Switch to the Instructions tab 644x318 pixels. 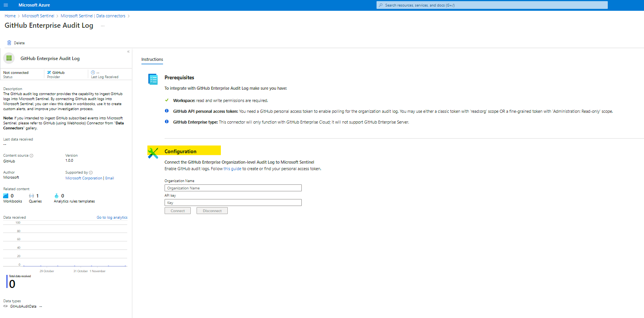152,59
